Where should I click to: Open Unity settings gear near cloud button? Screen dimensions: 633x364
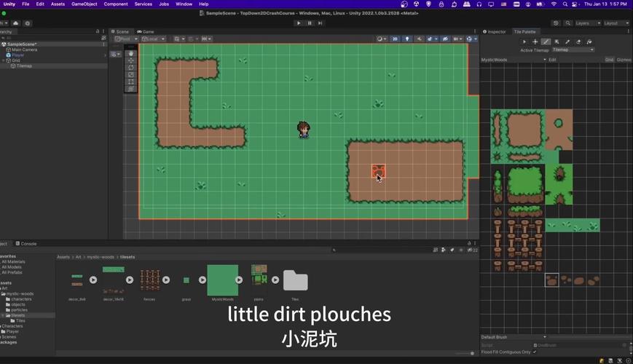coord(28,23)
